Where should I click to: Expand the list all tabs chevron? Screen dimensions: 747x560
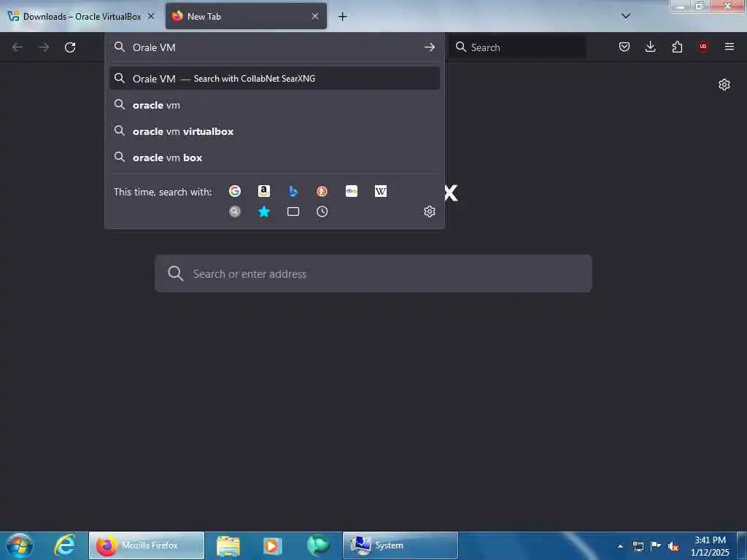click(x=626, y=16)
